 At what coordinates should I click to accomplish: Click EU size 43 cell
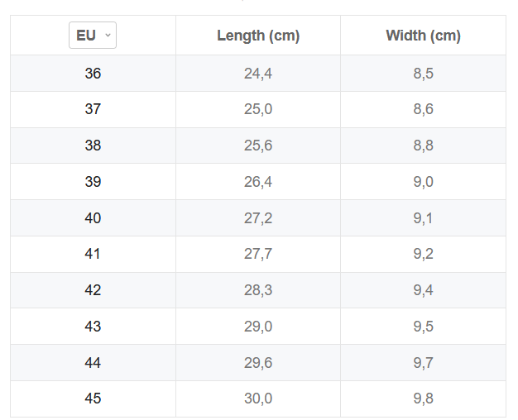(x=93, y=327)
